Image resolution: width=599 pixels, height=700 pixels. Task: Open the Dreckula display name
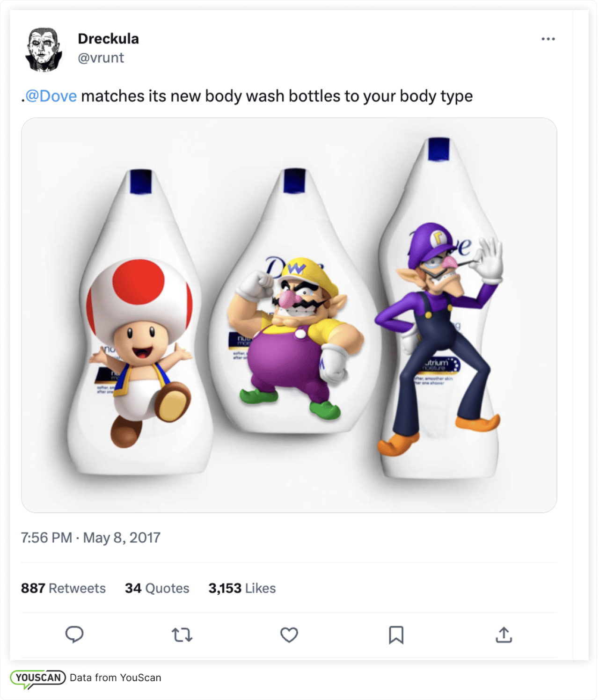click(108, 39)
